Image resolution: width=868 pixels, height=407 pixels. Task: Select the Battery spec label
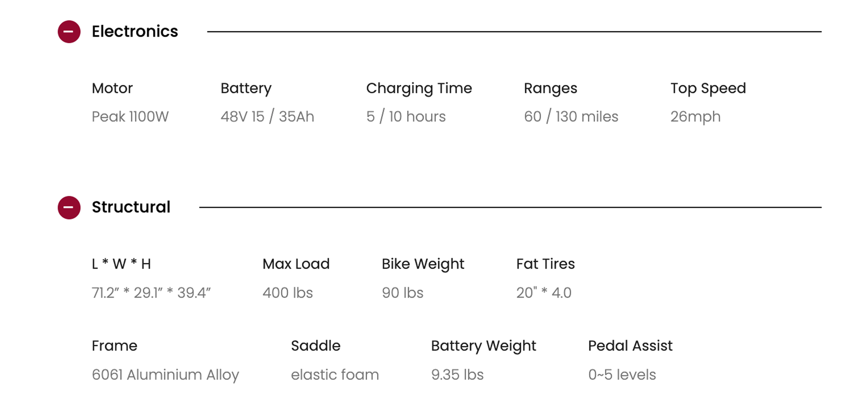pyautogui.click(x=246, y=88)
